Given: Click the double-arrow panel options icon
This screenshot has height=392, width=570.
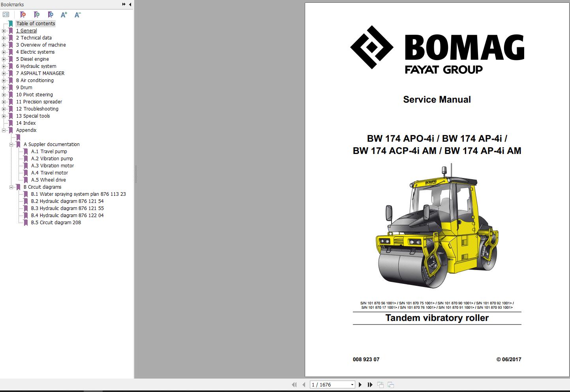Looking at the screenshot, I should click(x=124, y=4).
